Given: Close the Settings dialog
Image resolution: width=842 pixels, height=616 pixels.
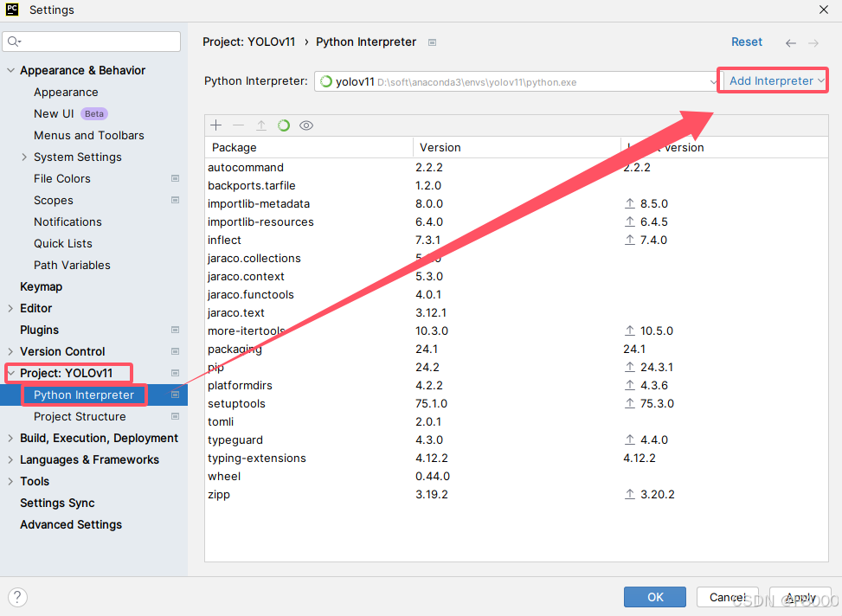Looking at the screenshot, I should coord(823,10).
